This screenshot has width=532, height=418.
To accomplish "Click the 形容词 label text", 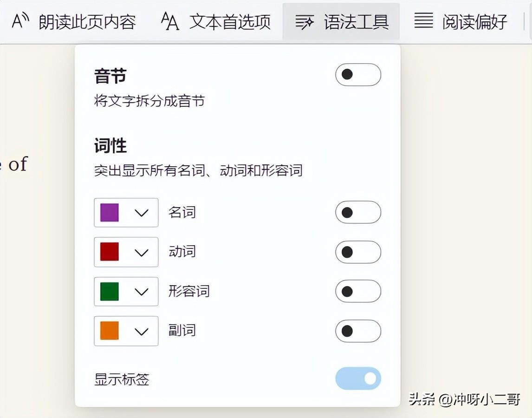I will click(x=188, y=291).
